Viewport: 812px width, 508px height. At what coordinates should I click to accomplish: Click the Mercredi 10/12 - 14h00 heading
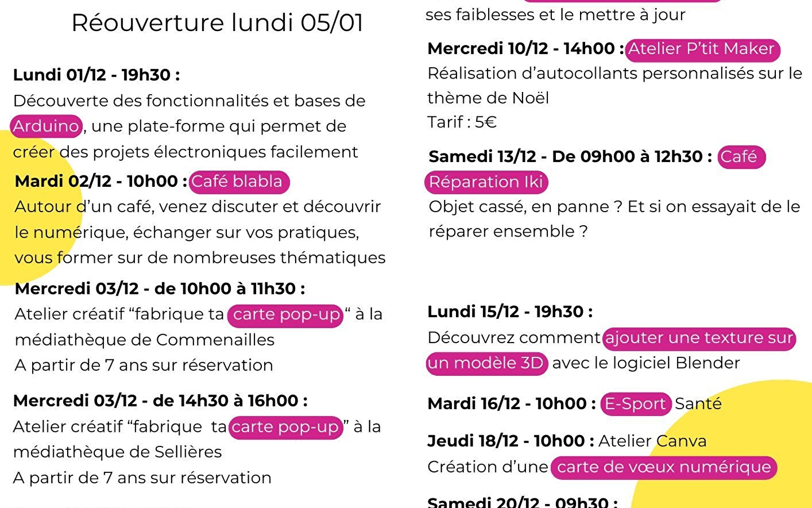[525, 49]
